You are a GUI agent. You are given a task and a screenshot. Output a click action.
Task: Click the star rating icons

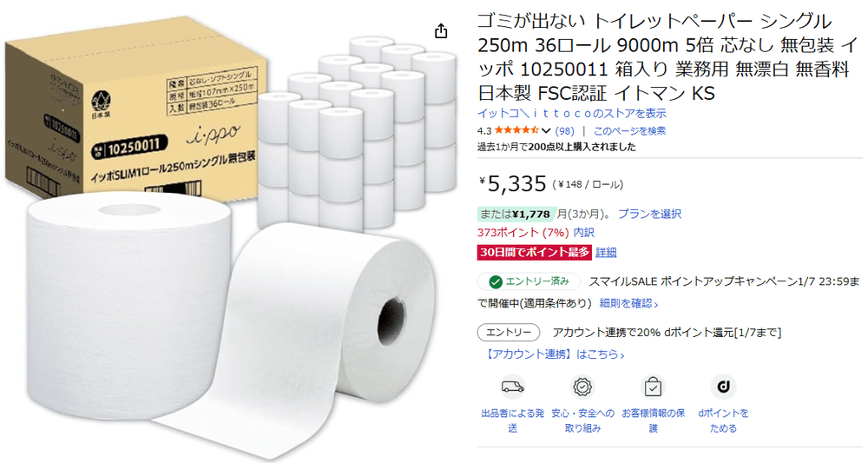pyautogui.click(x=517, y=130)
